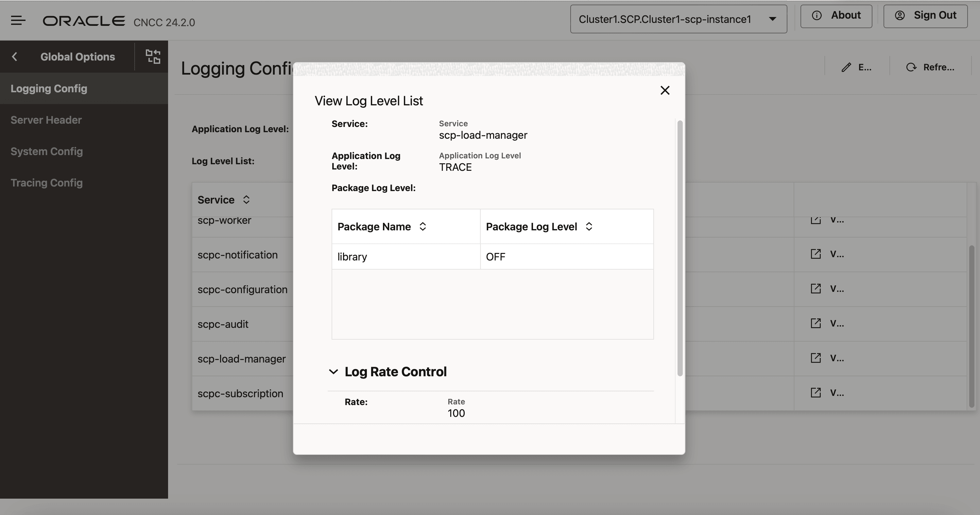Click the compare/swap icon beside Global Options
This screenshot has width=980, height=515.
pos(153,56)
